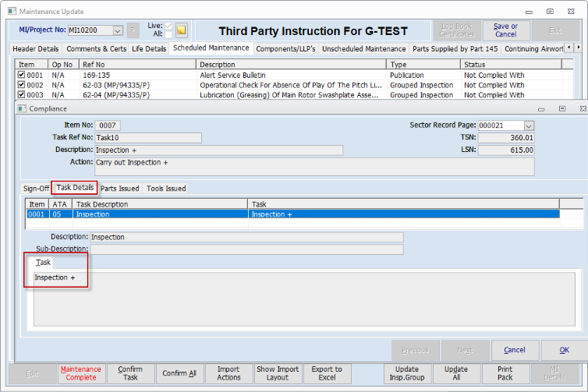Screen dimensions: 588x392
Task: Toggle checkbox for item 0002
Action: (x=21, y=85)
